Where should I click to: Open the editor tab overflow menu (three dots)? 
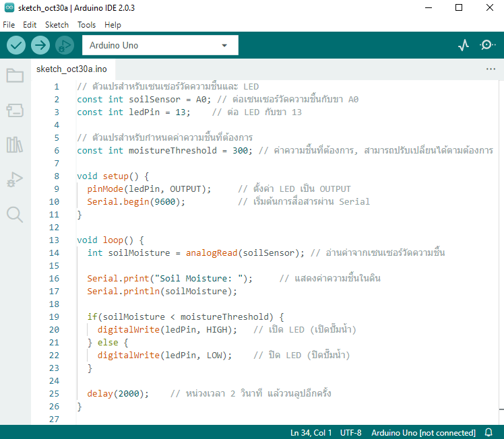[491, 69]
